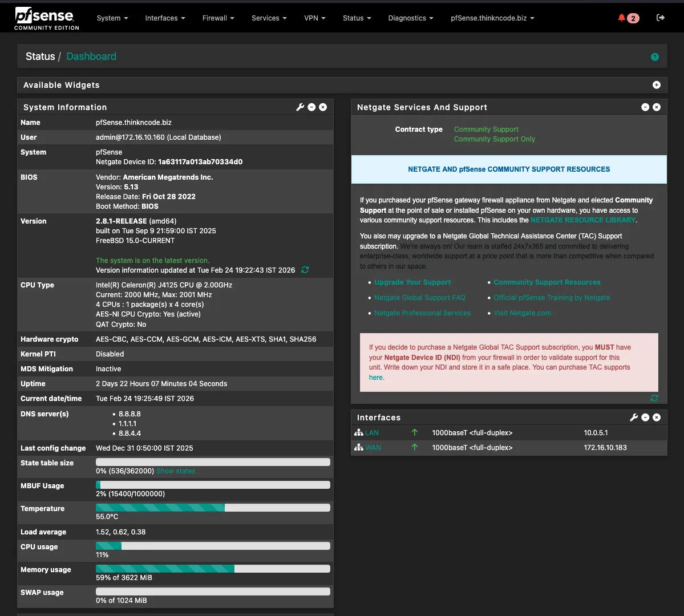Open the Upgrade Your Support link
This screenshot has height=616, width=684.
pyautogui.click(x=412, y=282)
